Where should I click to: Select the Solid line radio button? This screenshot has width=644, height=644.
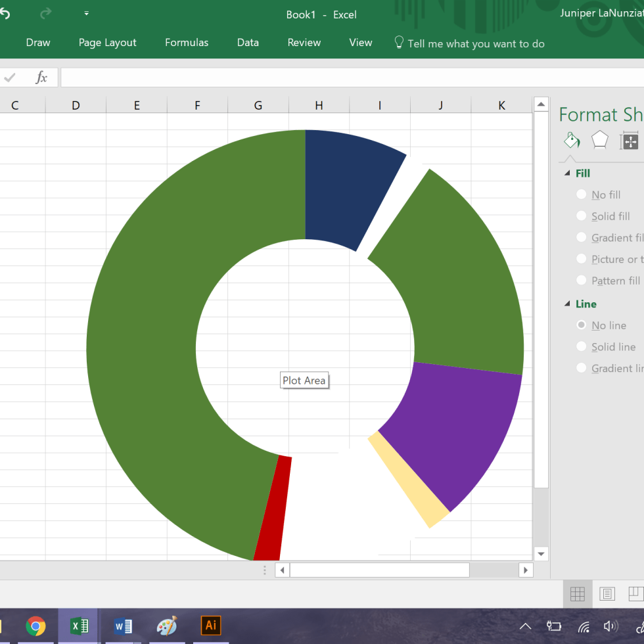pyautogui.click(x=581, y=346)
